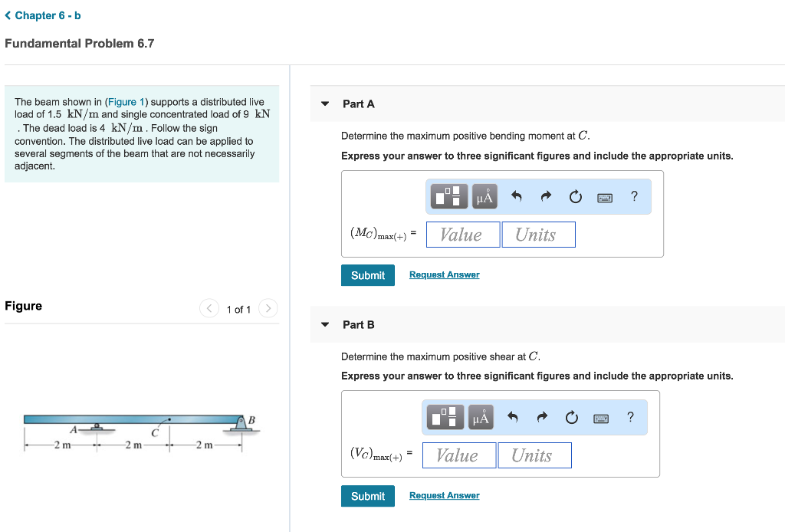Image resolution: width=785 pixels, height=532 pixels.
Task: Open the equation templates icon in Part B
Action: coord(445,417)
